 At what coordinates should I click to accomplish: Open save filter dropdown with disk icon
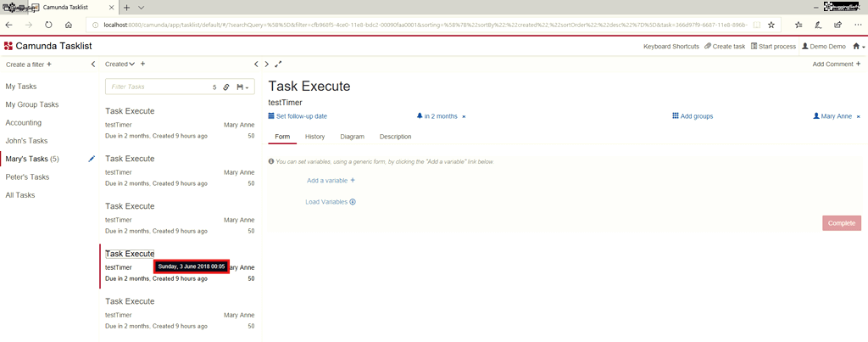tap(242, 87)
